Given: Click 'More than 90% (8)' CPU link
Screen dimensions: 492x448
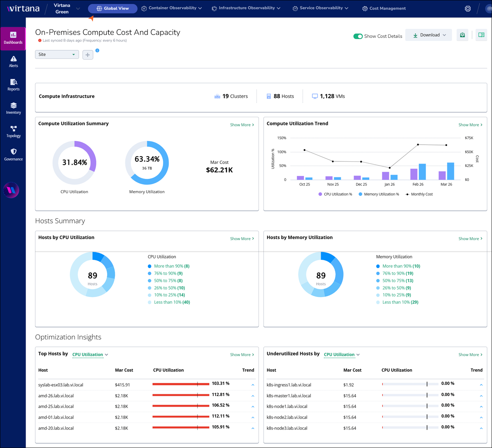Looking at the screenshot, I should [x=171, y=266].
